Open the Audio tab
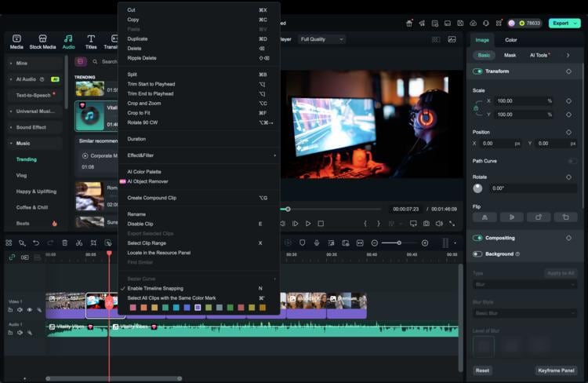The width and height of the screenshot is (588, 383). tap(68, 42)
